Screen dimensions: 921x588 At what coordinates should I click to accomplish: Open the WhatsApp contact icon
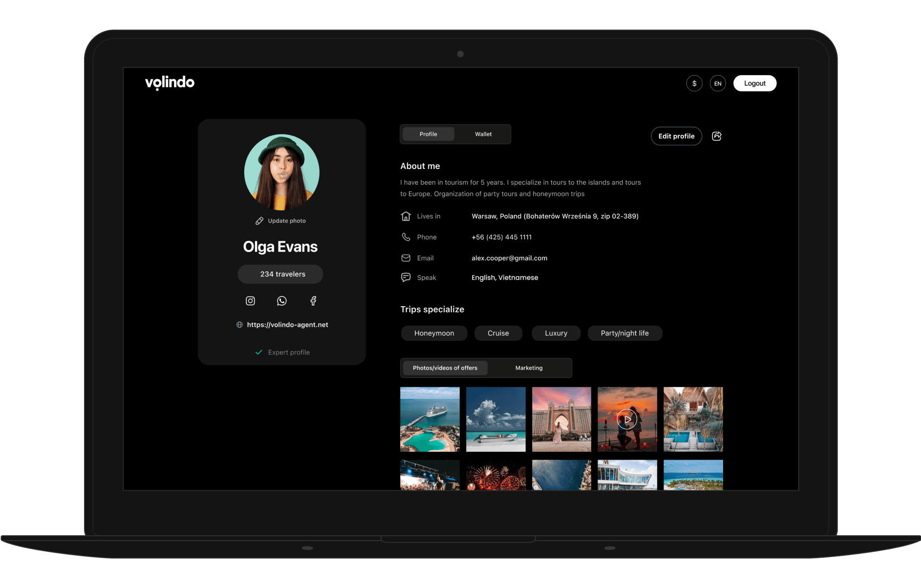tap(282, 301)
